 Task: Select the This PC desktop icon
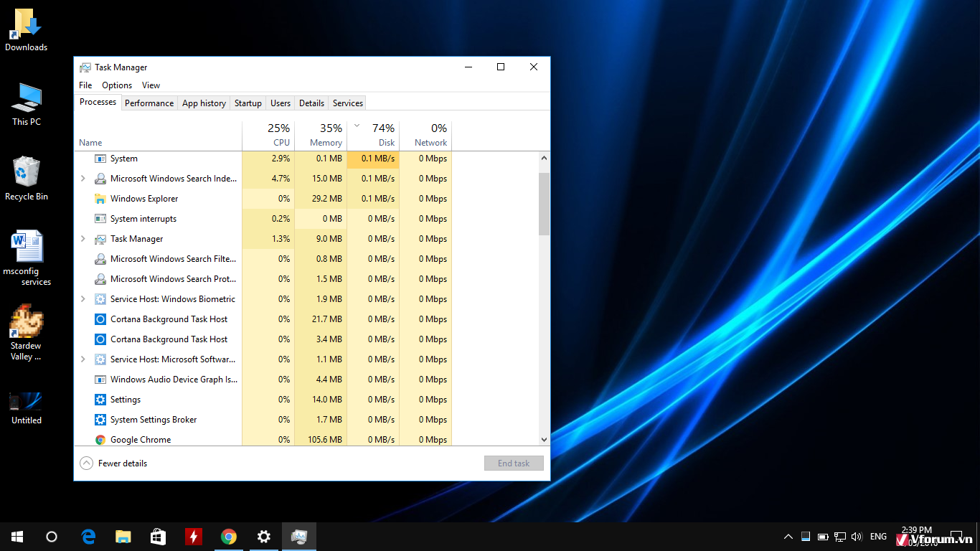pos(26,105)
